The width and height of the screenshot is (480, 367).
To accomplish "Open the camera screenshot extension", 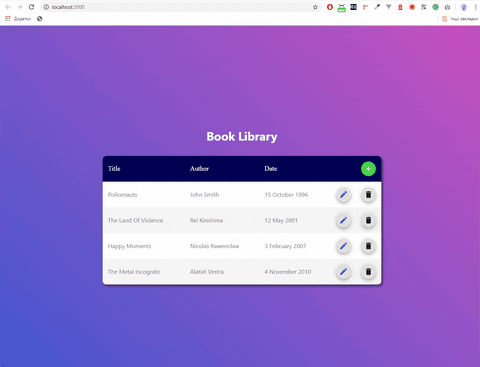I will 447,7.
